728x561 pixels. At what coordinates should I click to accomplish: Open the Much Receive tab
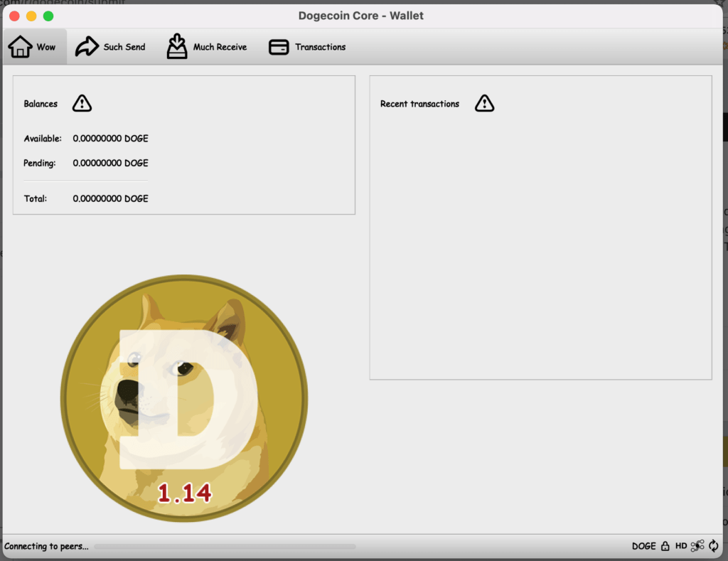(207, 47)
